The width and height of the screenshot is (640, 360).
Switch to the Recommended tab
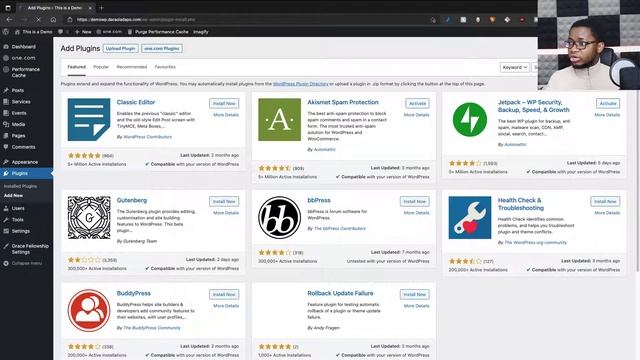coord(131,67)
